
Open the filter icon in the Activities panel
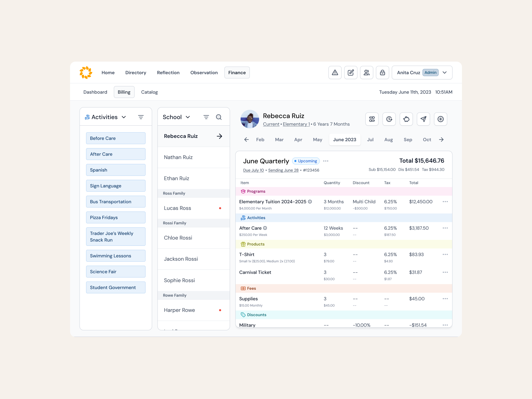click(141, 117)
